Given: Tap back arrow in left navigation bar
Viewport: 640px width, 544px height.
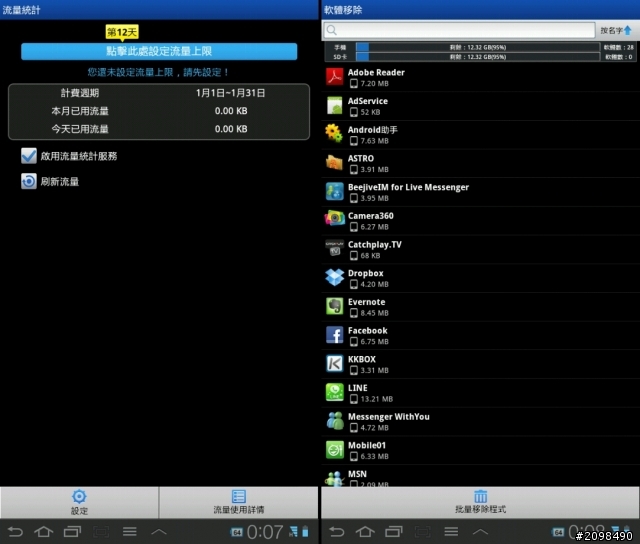Looking at the screenshot, I should point(16,531).
